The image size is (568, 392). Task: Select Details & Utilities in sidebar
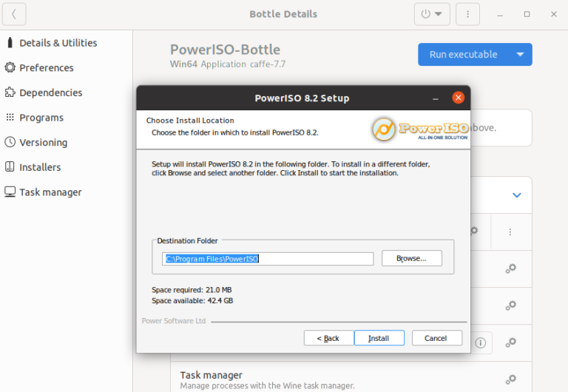(x=58, y=43)
